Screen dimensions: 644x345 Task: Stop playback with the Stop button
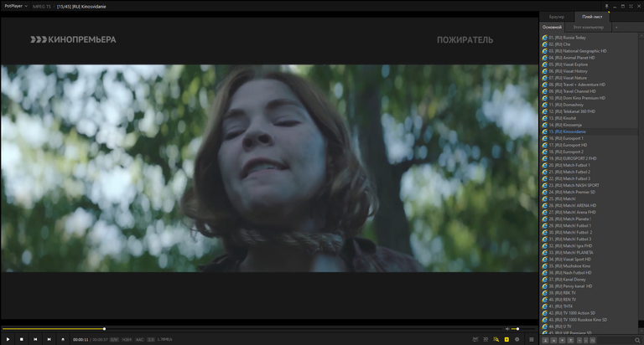click(21, 339)
